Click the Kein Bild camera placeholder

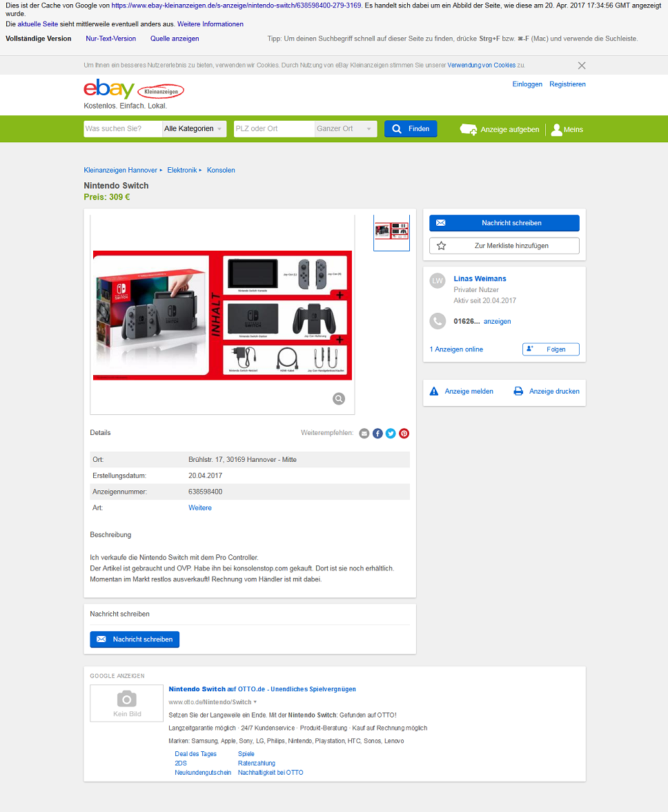(x=127, y=703)
